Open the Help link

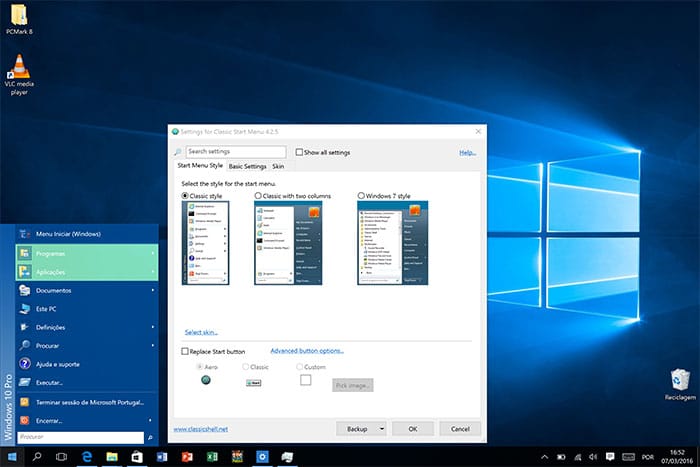467,153
